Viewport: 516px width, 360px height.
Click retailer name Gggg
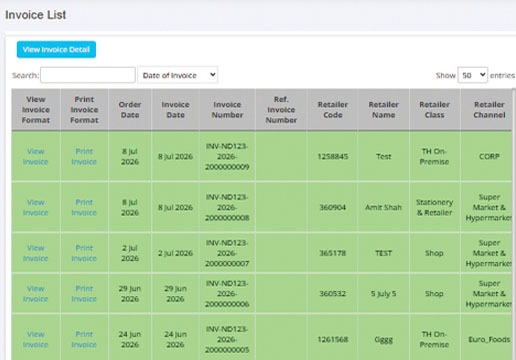click(x=383, y=340)
